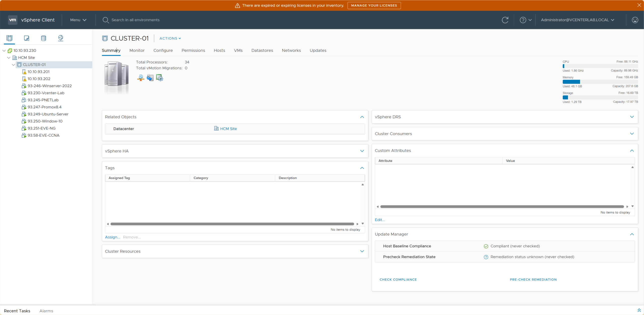Click the refresh icon in header
The height and width of the screenshot is (315, 644).
pyautogui.click(x=505, y=20)
